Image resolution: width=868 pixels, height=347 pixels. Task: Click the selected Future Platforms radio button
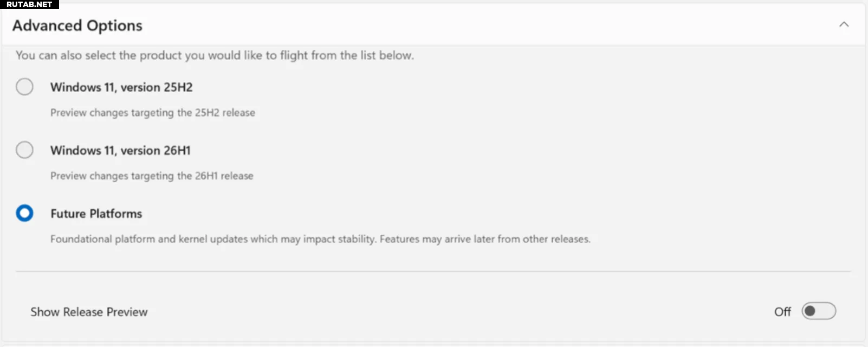click(24, 213)
